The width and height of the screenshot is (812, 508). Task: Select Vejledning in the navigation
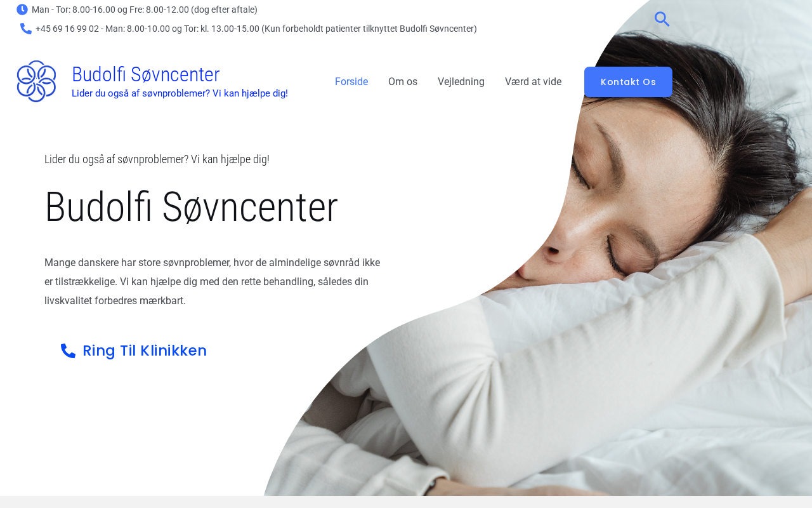pyautogui.click(x=461, y=82)
